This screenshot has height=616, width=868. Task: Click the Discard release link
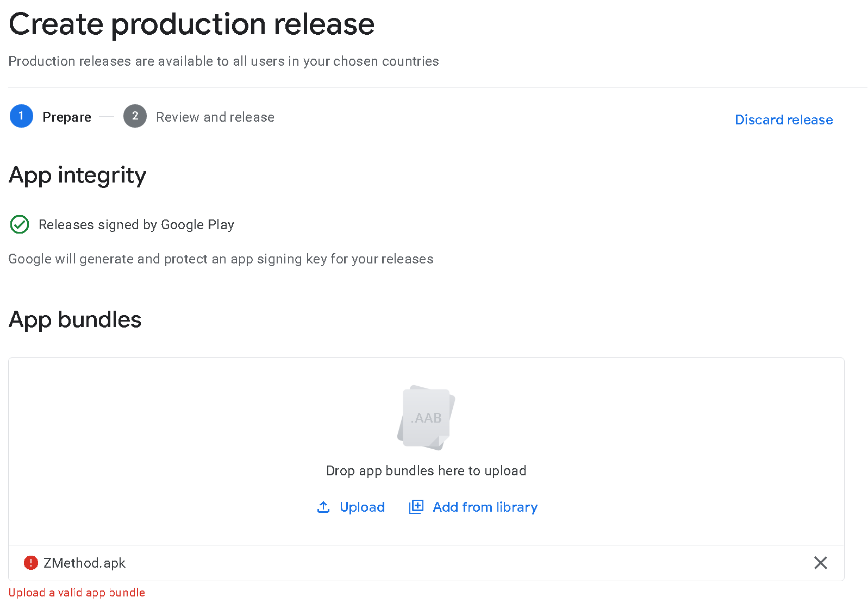[x=783, y=120]
